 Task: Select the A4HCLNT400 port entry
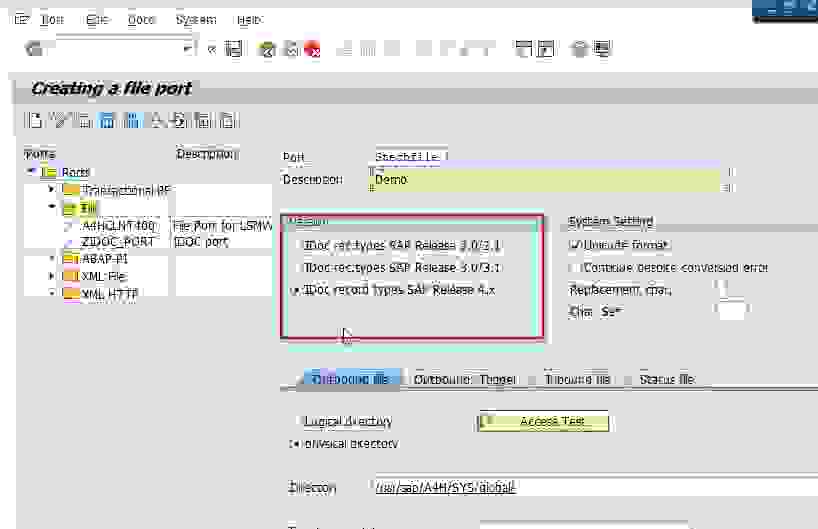coord(118,225)
